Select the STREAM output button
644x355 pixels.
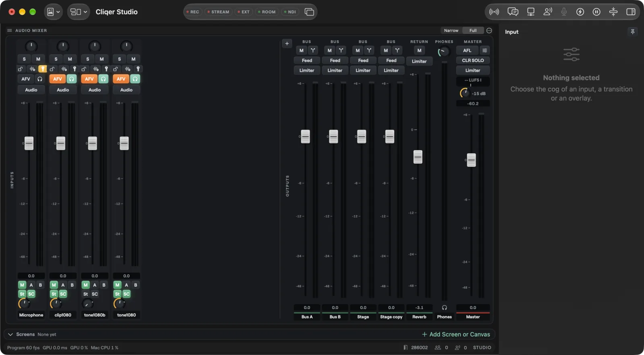point(218,12)
